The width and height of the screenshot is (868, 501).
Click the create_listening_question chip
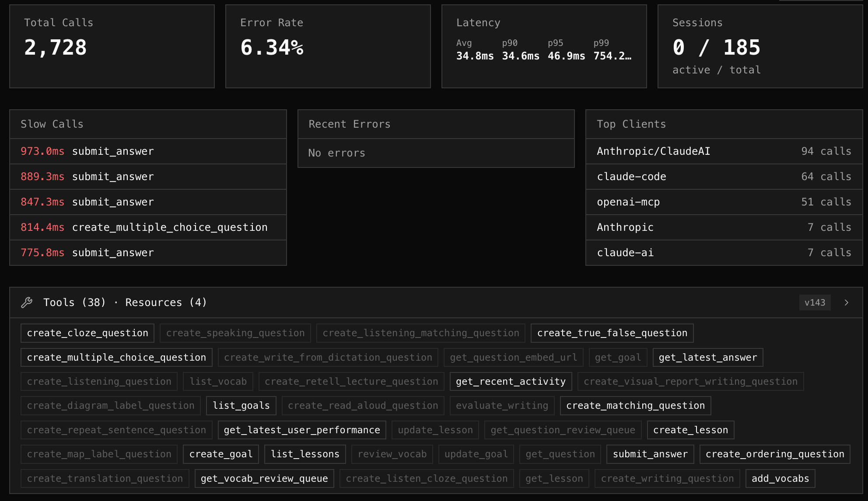tap(99, 382)
